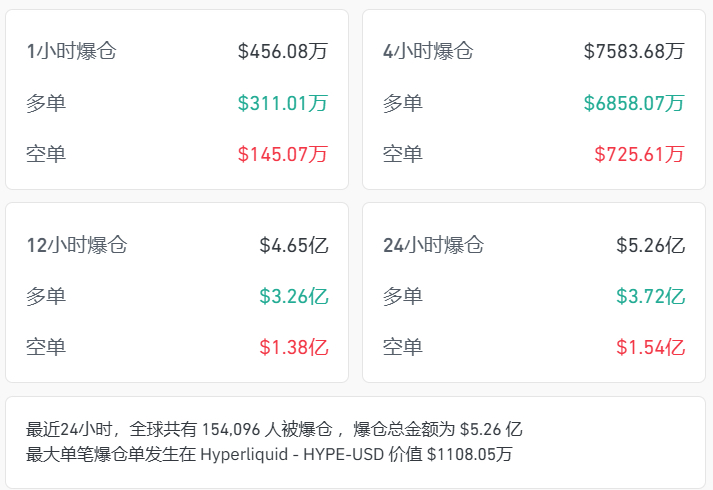713x490 pixels.
Task: Click the 12小时爆仓 card title
Action: click(77, 245)
